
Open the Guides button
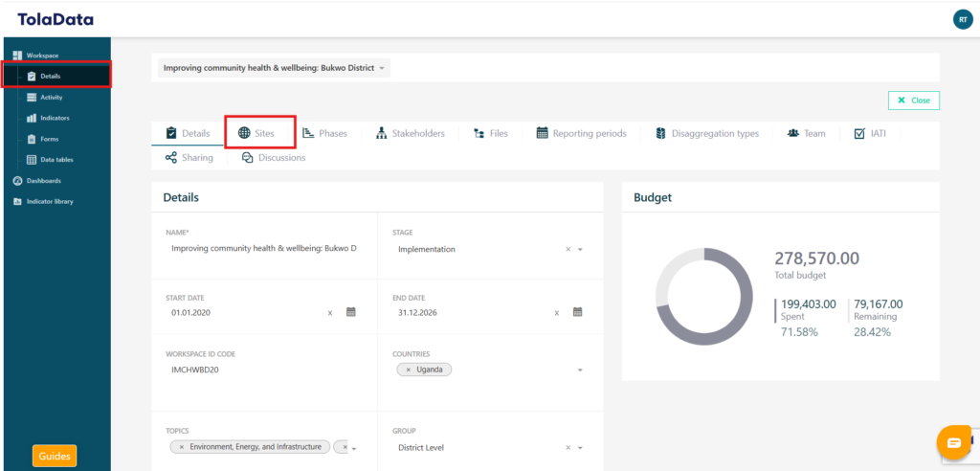(55, 457)
